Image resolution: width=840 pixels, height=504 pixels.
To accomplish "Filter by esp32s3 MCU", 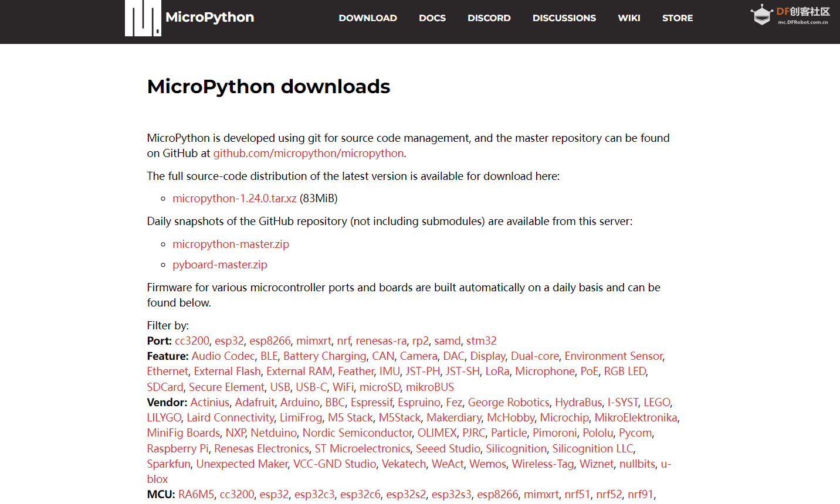I will tap(452, 495).
